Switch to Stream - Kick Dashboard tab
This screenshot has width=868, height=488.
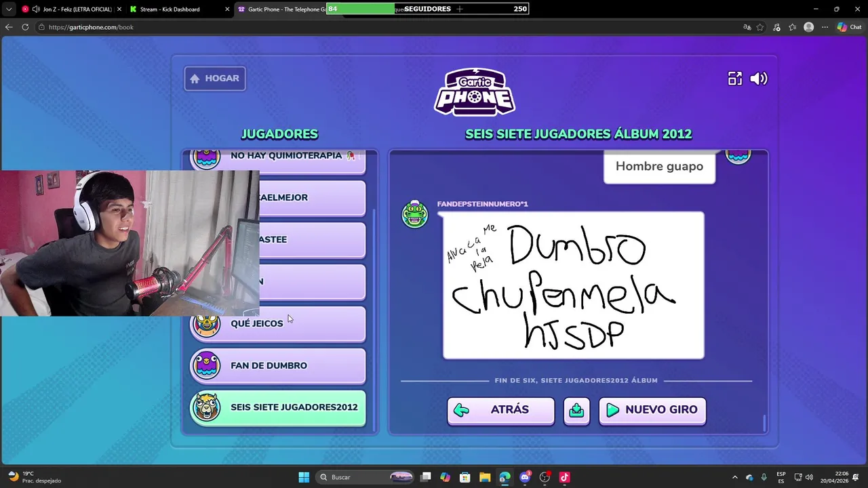(179, 9)
